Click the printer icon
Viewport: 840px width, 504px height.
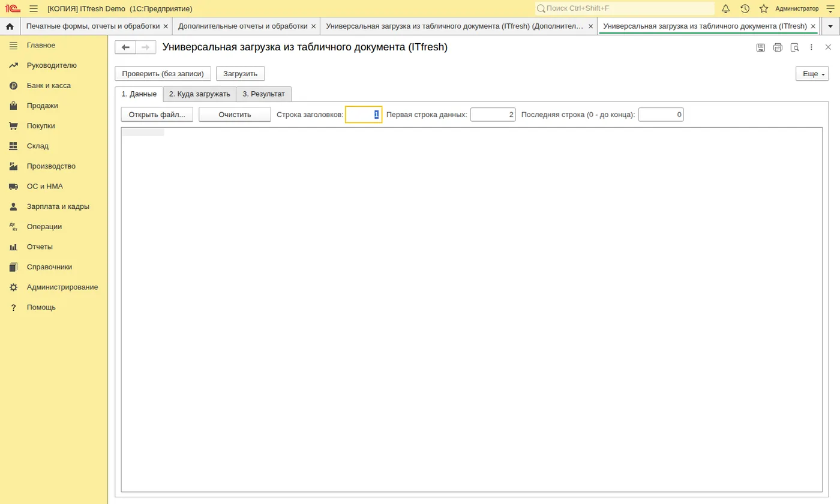tap(778, 47)
